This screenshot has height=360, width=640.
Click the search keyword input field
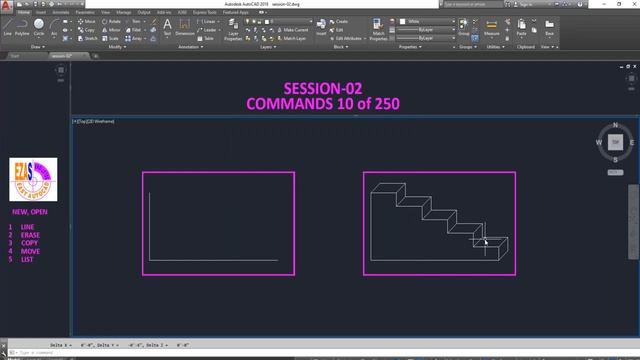473,4
